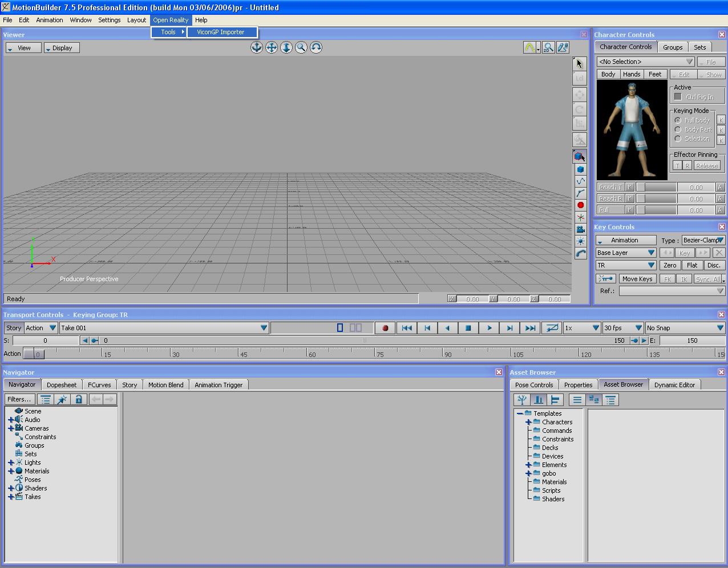Click the red Record button
This screenshot has width=728, height=568.
point(385,328)
